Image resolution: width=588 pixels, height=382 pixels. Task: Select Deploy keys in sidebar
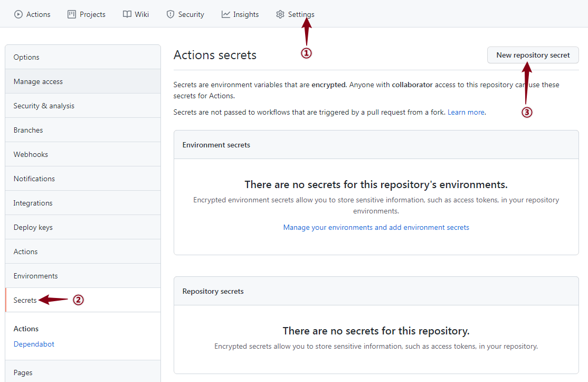pos(33,227)
